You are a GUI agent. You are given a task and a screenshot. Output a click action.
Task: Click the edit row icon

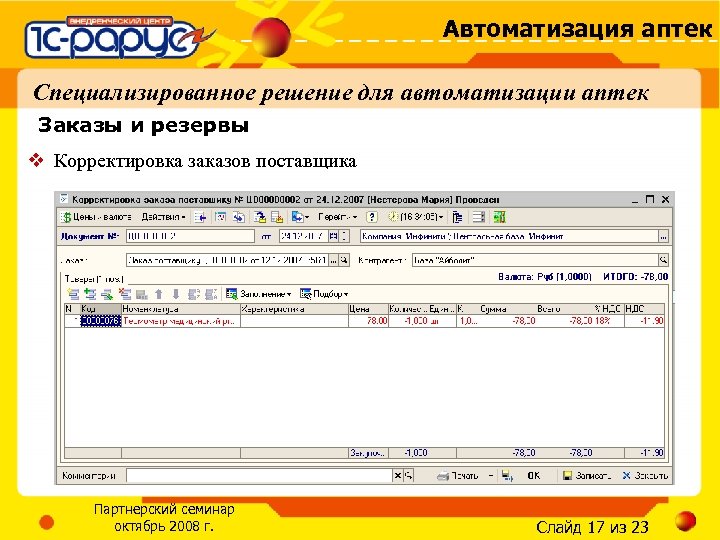pos(107,294)
